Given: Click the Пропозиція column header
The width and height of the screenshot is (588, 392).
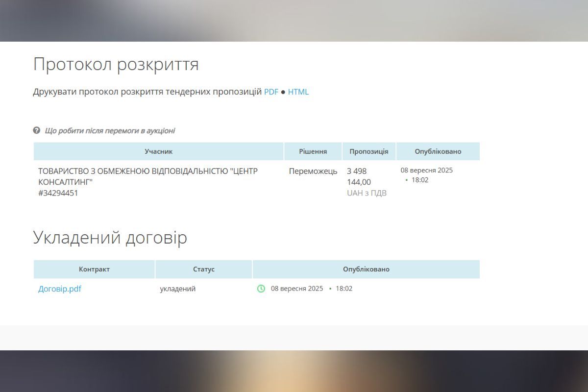Looking at the screenshot, I should [368, 151].
